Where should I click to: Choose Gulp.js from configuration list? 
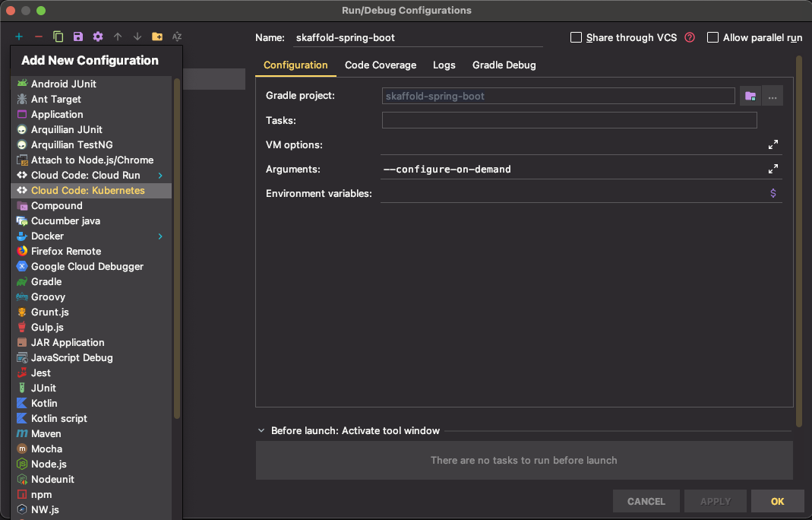[91, 327]
